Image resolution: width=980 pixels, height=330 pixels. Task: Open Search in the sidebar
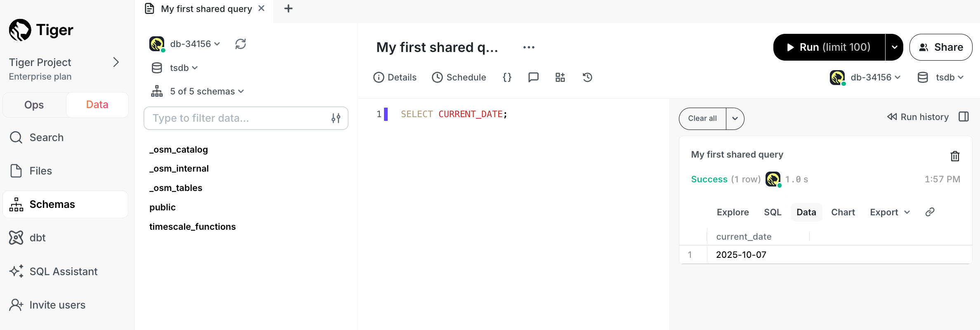coord(65,137)
